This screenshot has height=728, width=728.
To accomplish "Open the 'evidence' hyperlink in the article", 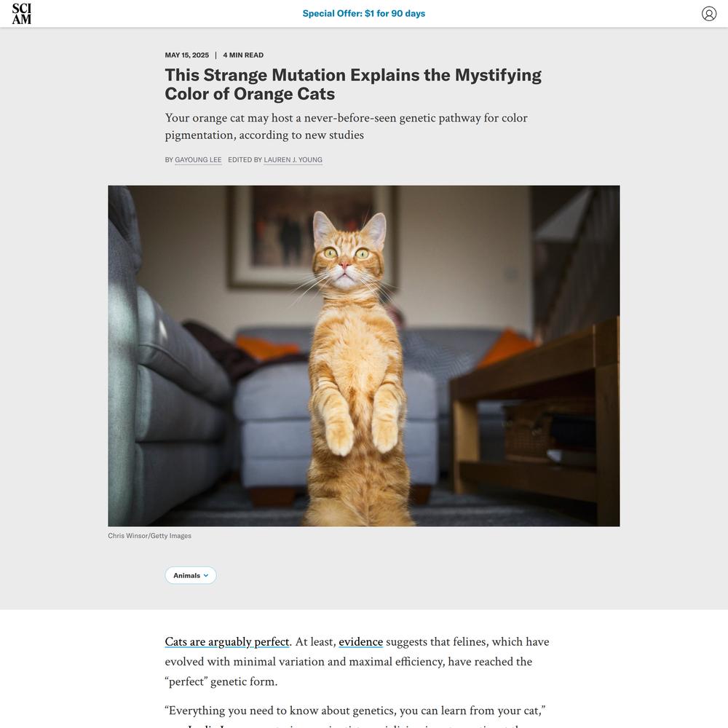I will coord(361,641).
